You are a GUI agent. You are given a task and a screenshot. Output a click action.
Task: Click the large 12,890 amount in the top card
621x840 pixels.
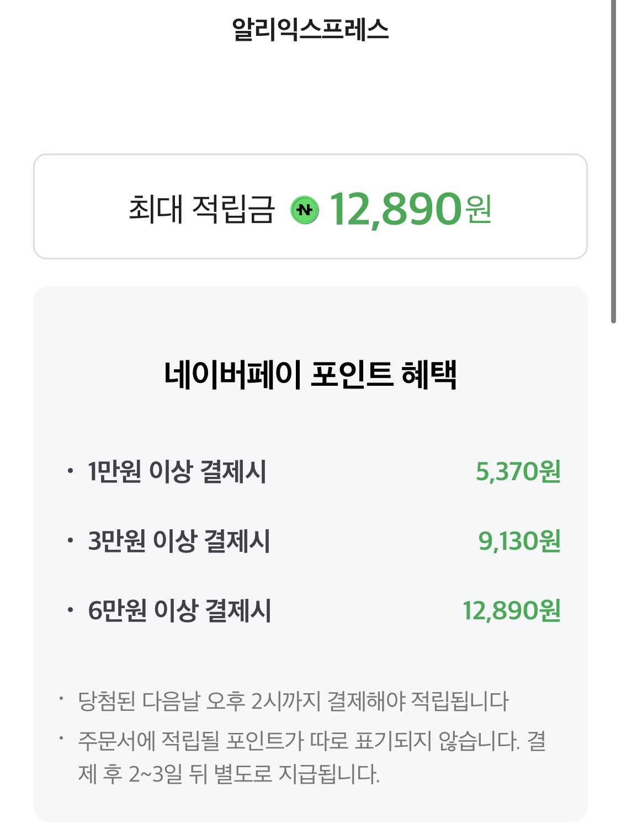(395, 210)
